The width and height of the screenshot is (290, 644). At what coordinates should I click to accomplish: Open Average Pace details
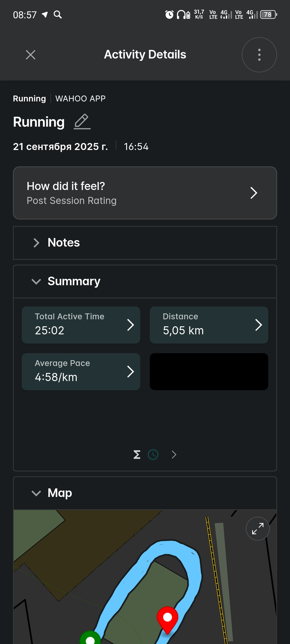coord(81,372)
